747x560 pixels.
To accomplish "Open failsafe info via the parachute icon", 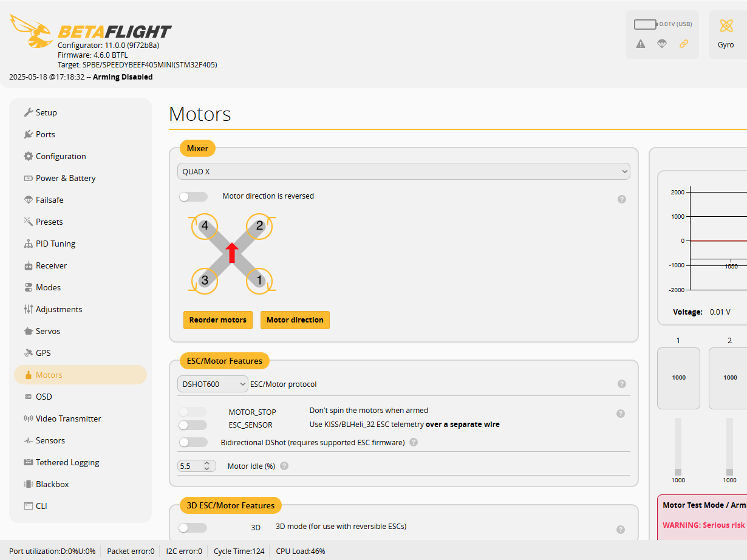I will [662, 44].
